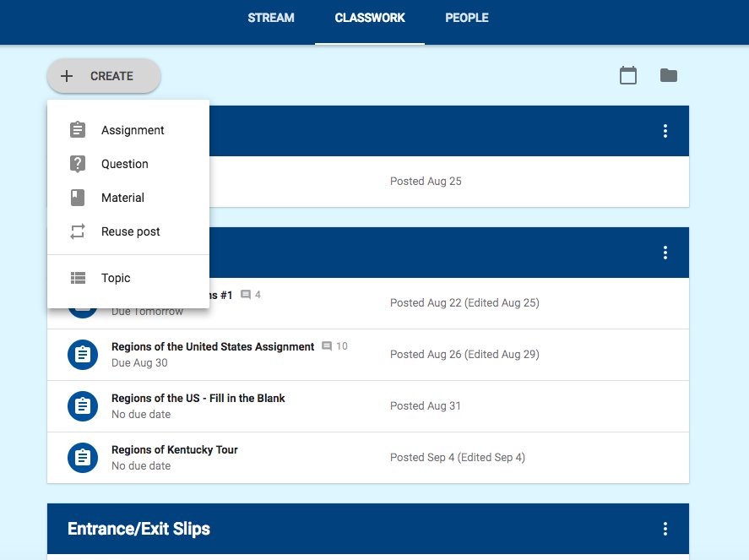This screenshot has width=749, height=560.
Task: Click the Reuse post arrows icon
Action: (78, 231)
